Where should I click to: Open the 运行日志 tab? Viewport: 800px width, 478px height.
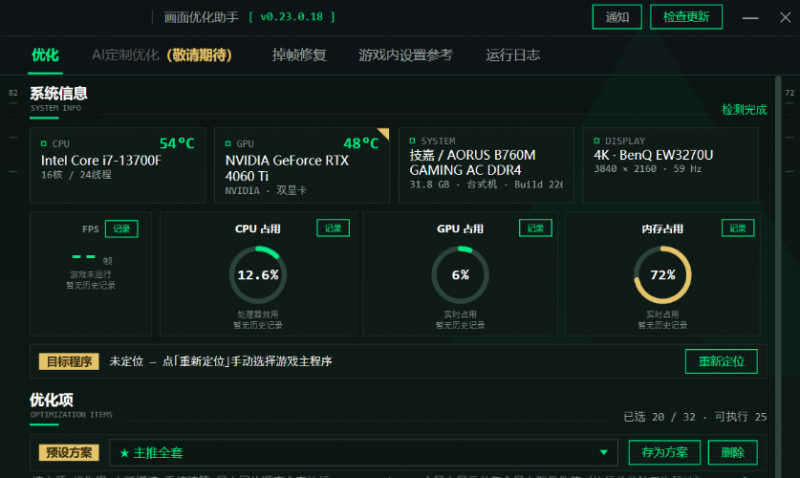coord(513,55)
